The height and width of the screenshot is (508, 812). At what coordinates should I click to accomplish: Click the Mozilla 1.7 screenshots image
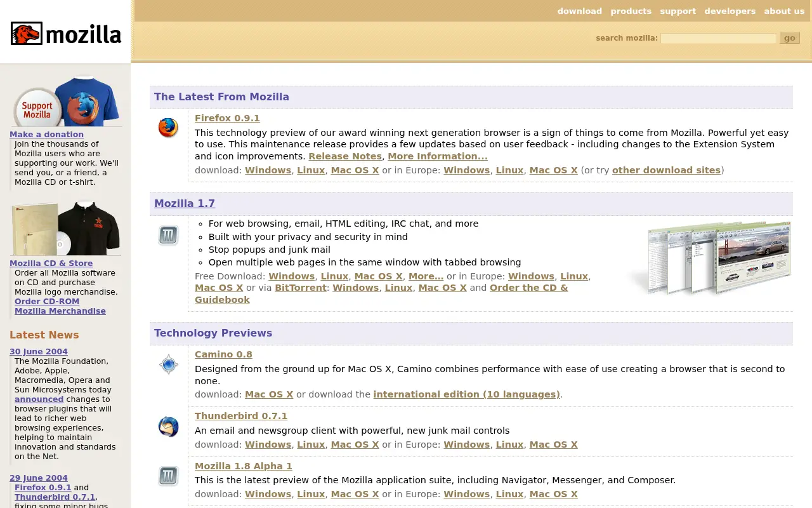click(709, 258)
